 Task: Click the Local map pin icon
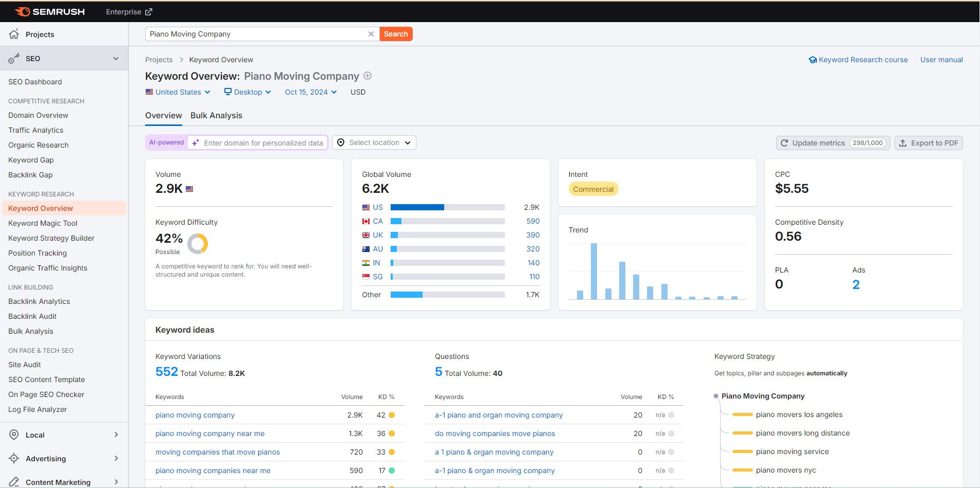click(x=14, y=435)
